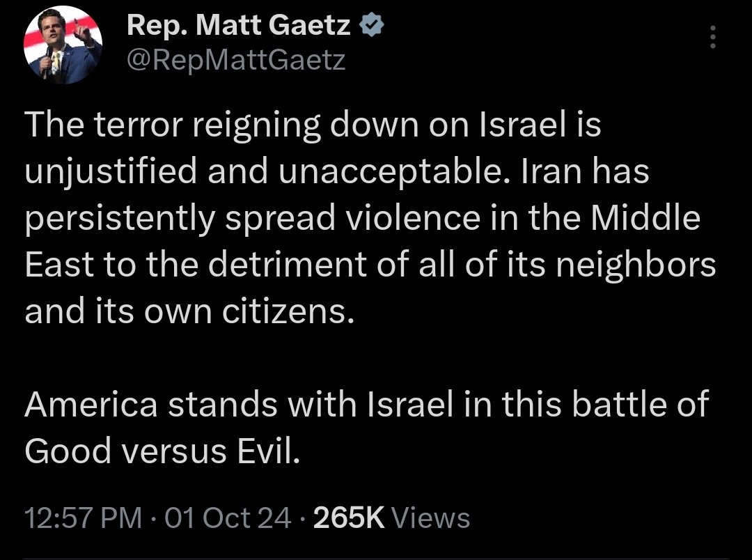This screenshot has height=560, width=752.
Task: Open the 265K Views count
Action: pos(350,518)
